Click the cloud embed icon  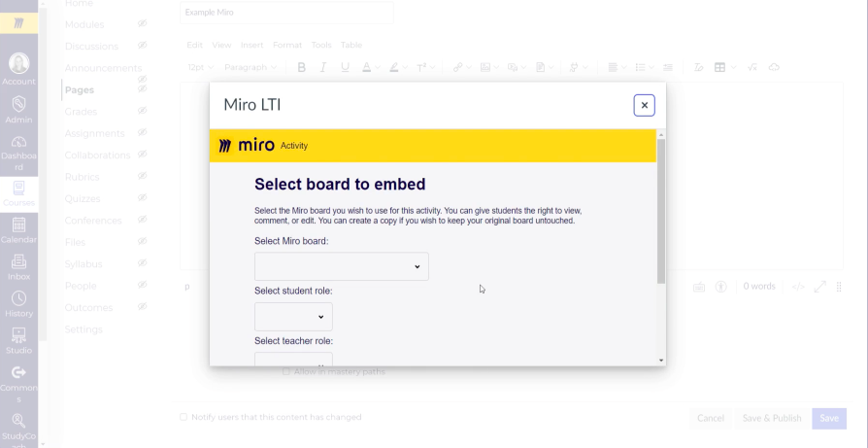[x=774, y=68]
